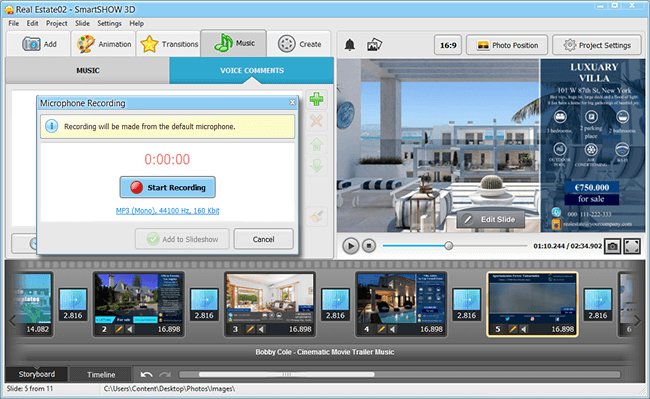Click the photo collage icon beside the bell
This screenshot has height=399, width=650.
click(374, 45)
